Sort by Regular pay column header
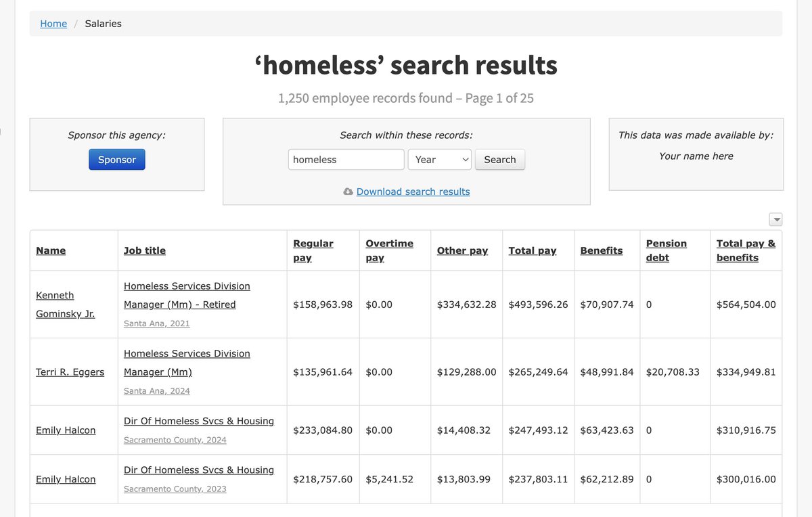812x517 pixels. [x=313, y=250]
